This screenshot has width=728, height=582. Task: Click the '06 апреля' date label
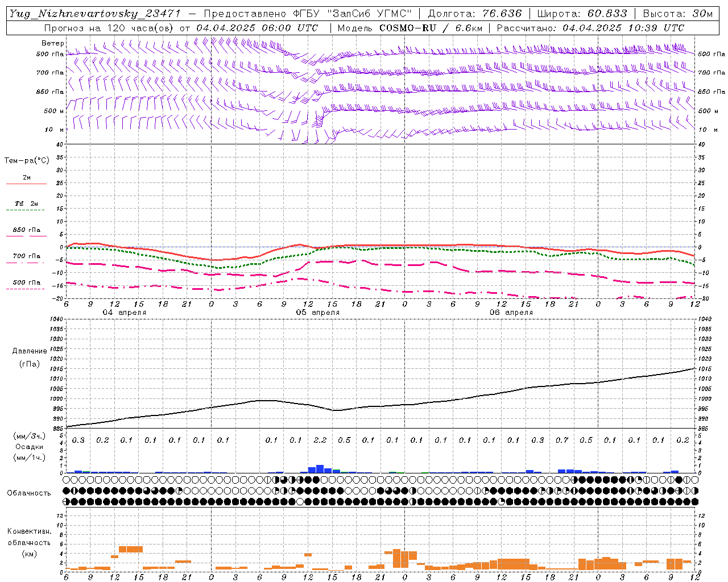(x=511, y=313)
